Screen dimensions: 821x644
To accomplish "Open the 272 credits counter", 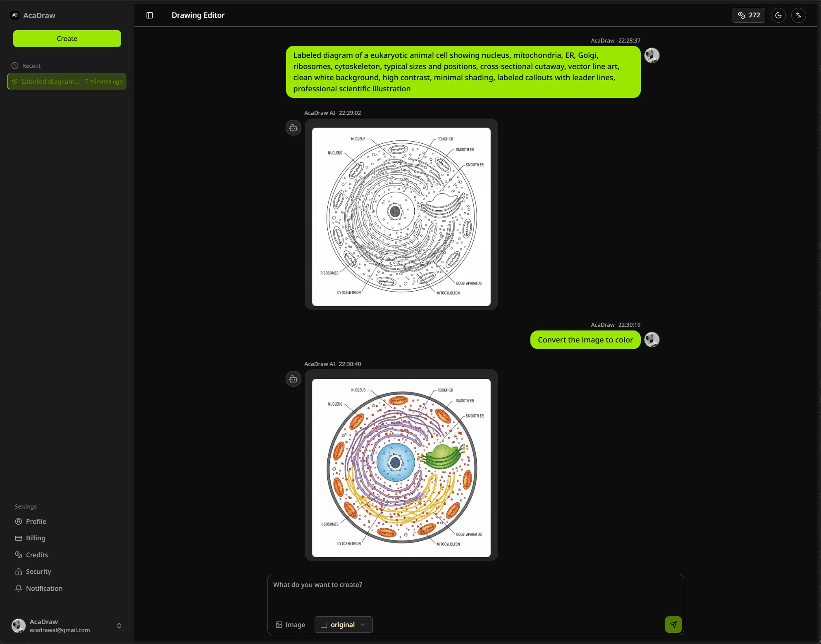I will [x=749, y=15].
